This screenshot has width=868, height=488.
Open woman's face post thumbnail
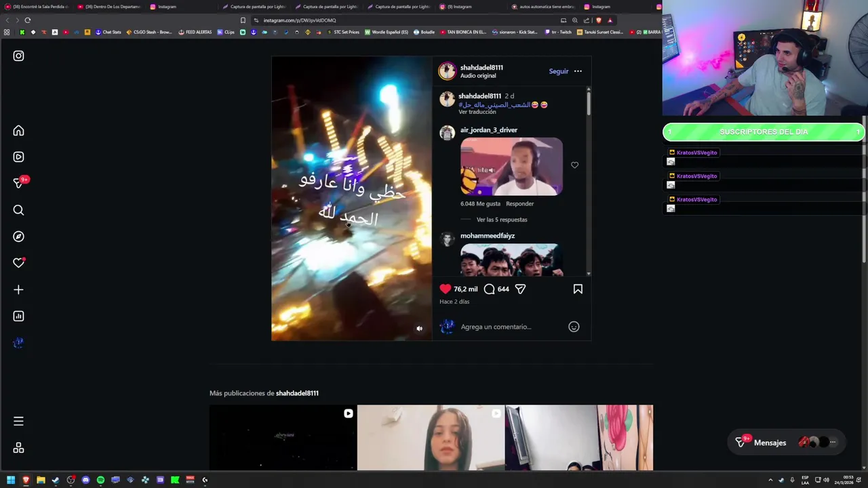[x=431, y=438]
